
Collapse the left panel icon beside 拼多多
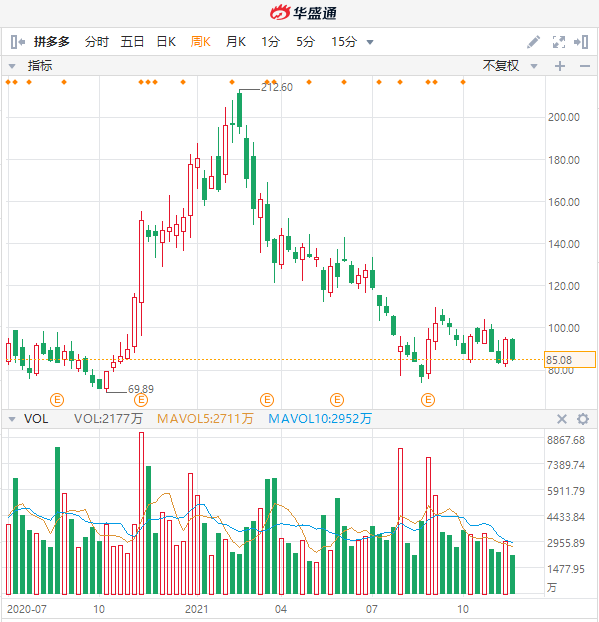pos(17,42)
